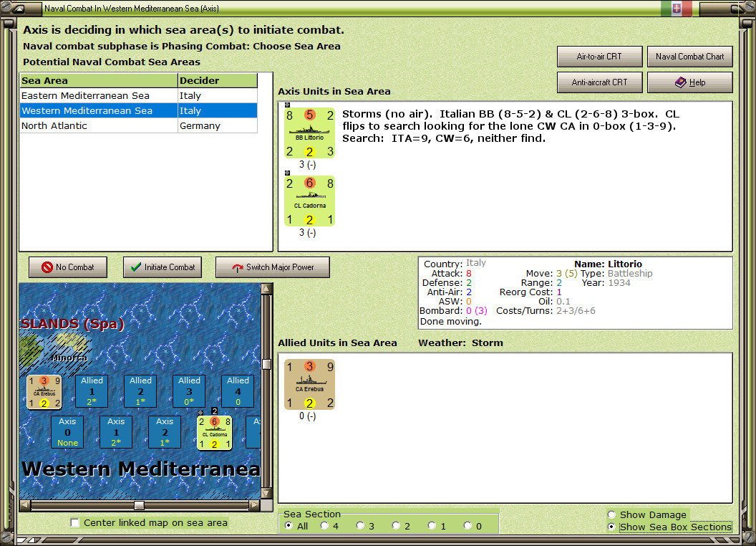This screenshot has width=756, height=546.
Task: Click the Allied 1 sea box on map
Action: point(92,391)
